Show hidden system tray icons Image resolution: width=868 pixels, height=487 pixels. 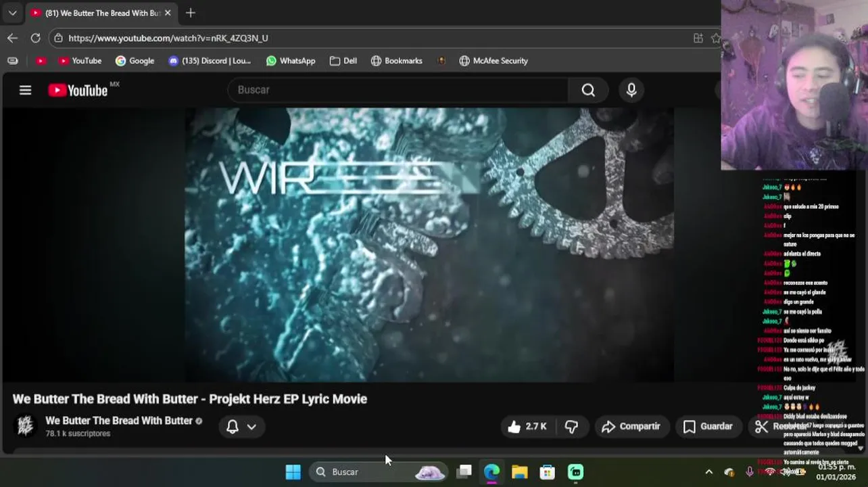[708, 472]
